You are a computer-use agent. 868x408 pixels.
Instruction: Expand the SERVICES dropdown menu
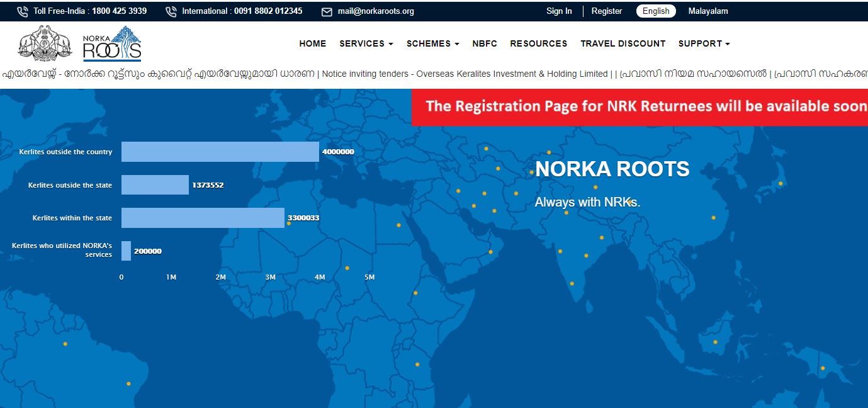coord(366,43)
